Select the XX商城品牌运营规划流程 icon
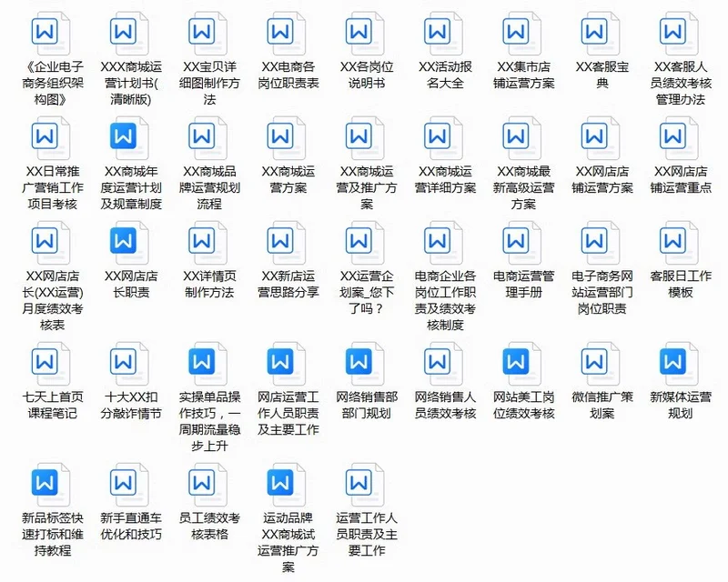The image size is (728, 582). [207, 138]
